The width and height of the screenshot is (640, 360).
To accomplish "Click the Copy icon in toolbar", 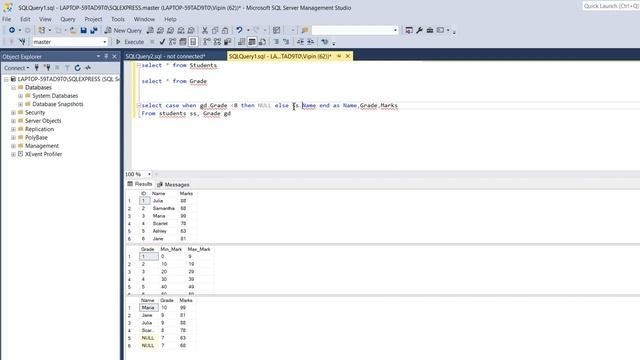I will tap(215, 30).
